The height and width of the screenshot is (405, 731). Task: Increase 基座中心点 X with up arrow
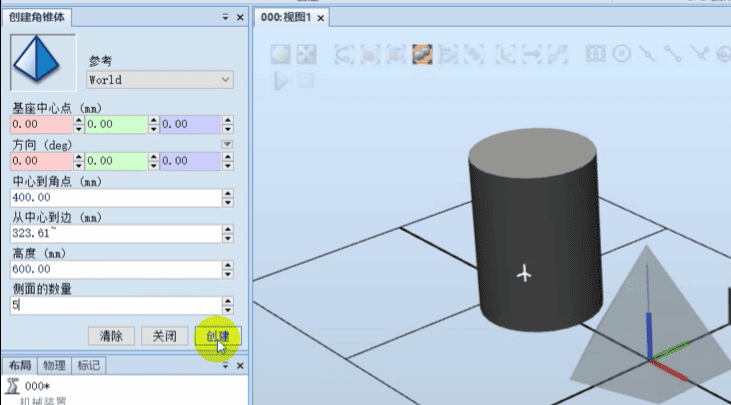tap(78, 120)
